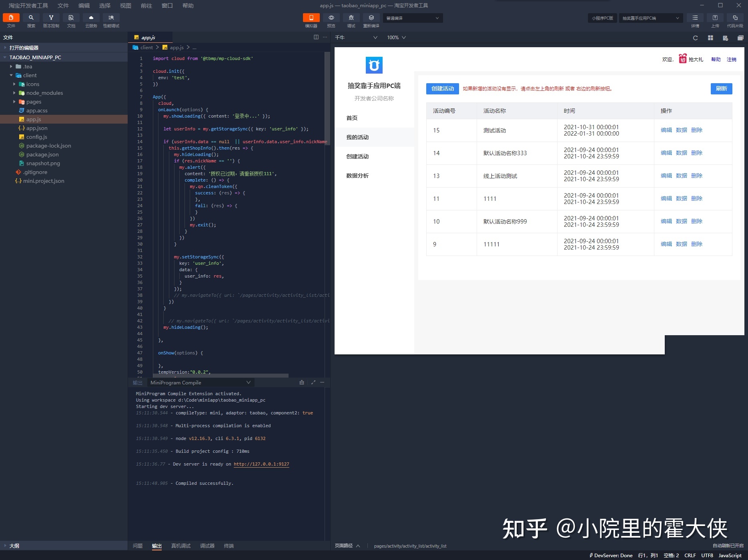Open the editor more actions ellipsis
Screen dimensions: 748x560
click(x=325, y=37)
